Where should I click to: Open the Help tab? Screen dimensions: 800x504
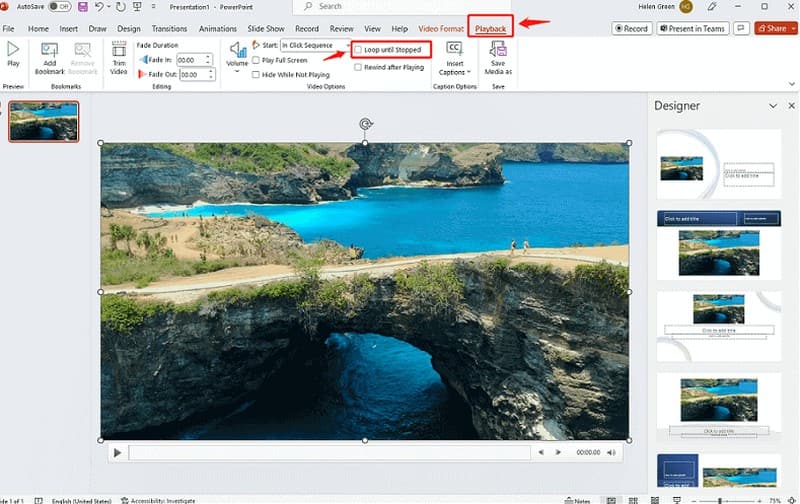(x=399, y=29)
